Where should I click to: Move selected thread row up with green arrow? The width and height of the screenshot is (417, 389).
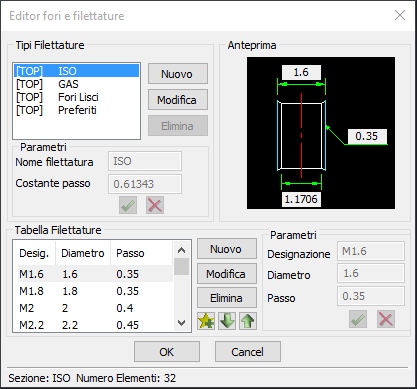(248, 321)
